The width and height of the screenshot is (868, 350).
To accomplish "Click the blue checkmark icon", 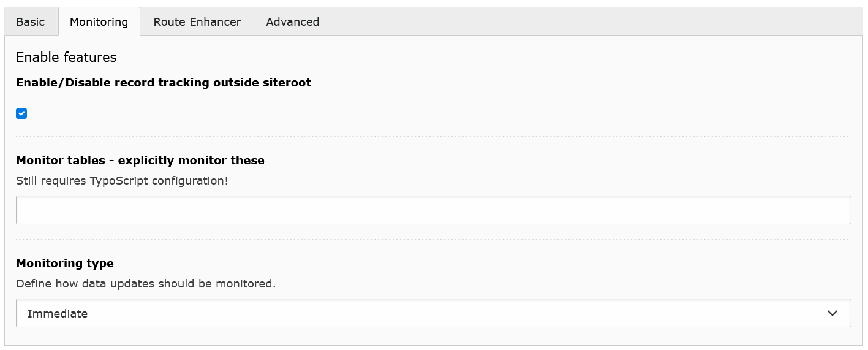I will [x=21, y=113].
